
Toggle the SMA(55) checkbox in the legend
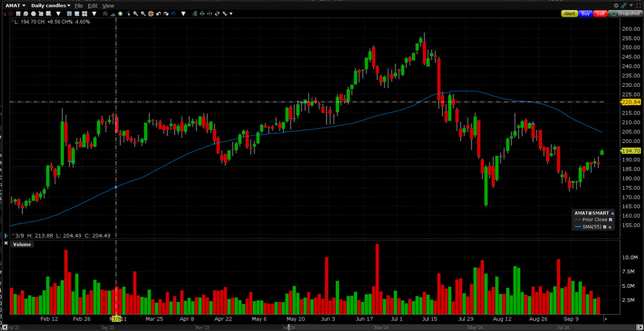pyautogui.click(x=605, y=227)
